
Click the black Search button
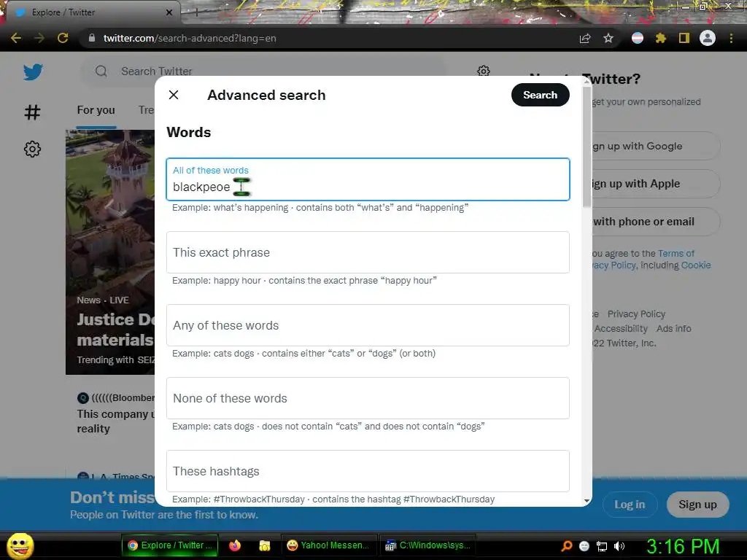(541, 95)
